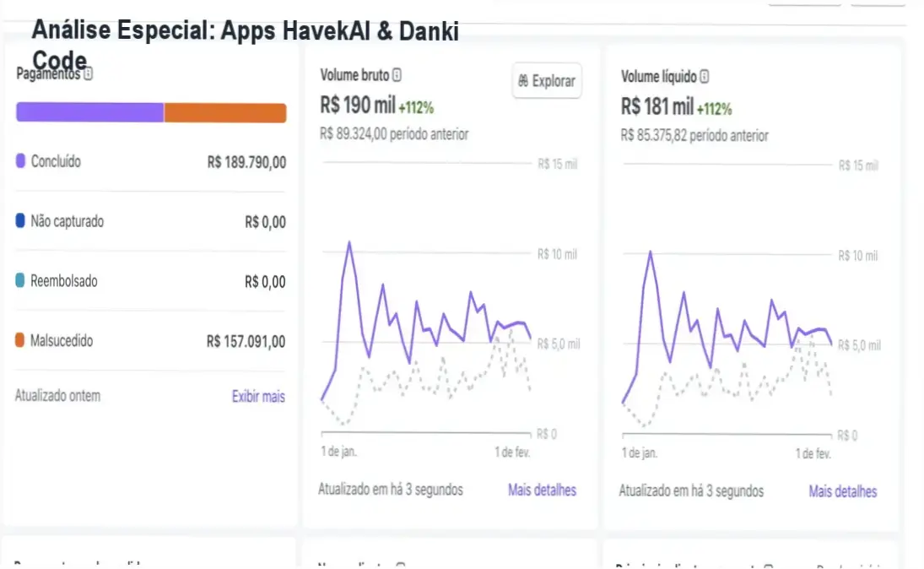This screenshot has width=924, height=569.
Task: Click the peak of Volume líquido line chart
Action: point(651,252)
